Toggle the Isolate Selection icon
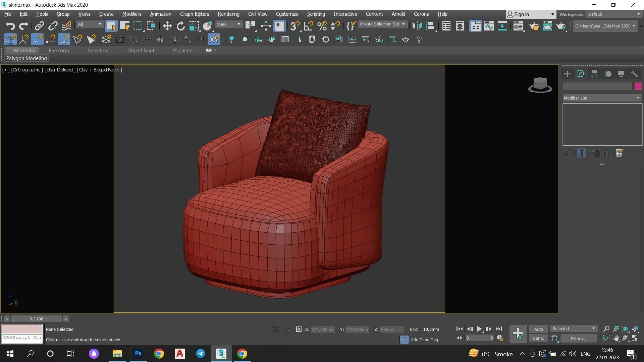The width and height of the screenshot is (644, 362). [x=276, y=329]
